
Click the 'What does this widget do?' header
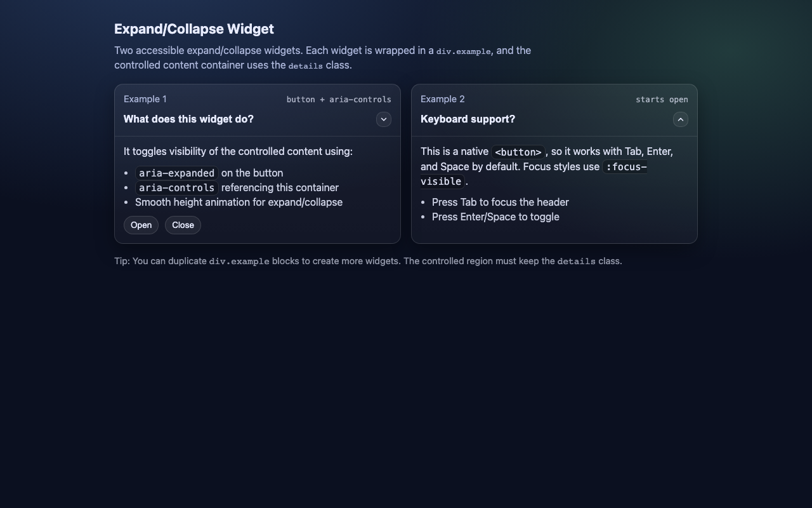coord(188,119)
